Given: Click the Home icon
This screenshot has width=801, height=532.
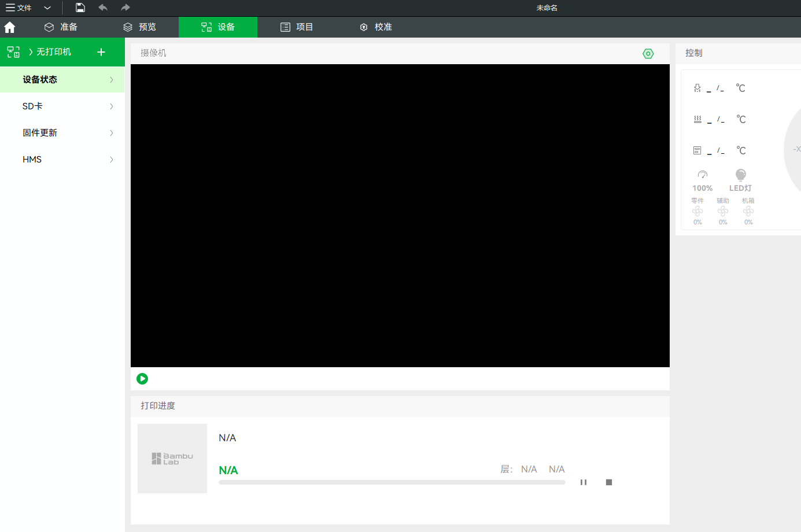Looking at the screenshot, I should 10,27.
